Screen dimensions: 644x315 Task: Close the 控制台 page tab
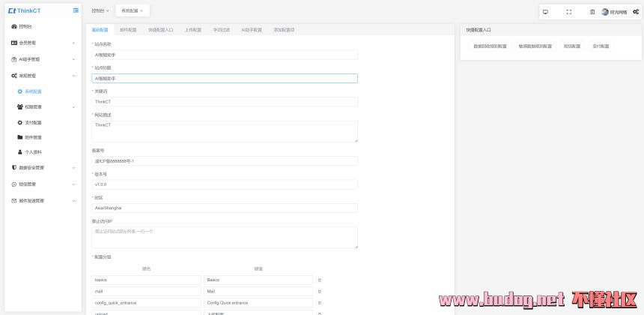[108, 11]
